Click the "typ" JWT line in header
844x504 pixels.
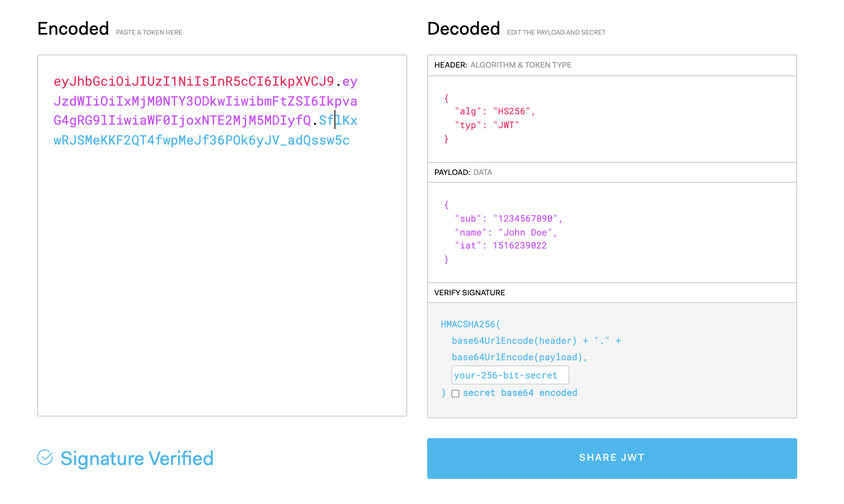(x=487, y=125)
